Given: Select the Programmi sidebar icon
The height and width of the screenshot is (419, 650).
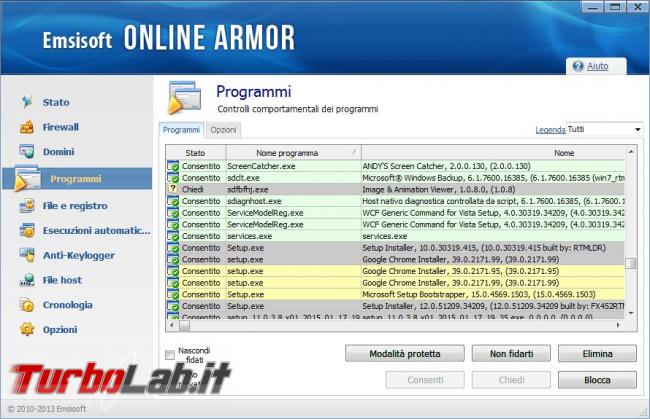Looking at the screenshot, I should point(27,179).
